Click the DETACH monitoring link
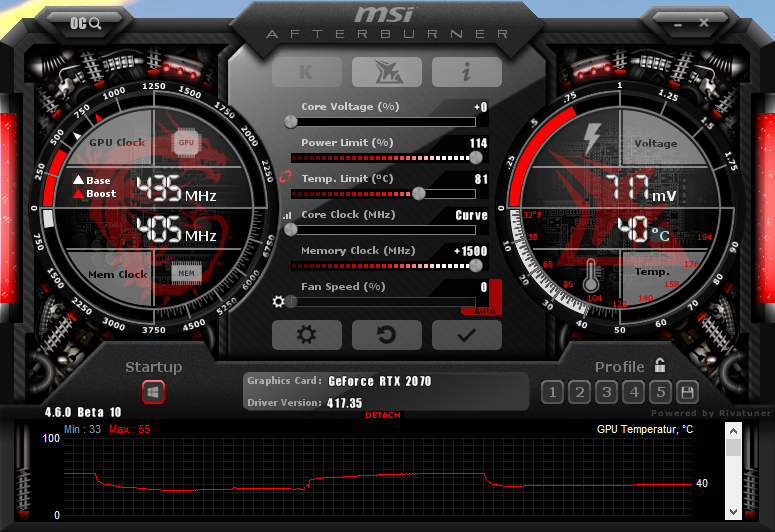This screenshot has height=532, width=775. click(383, 415)
